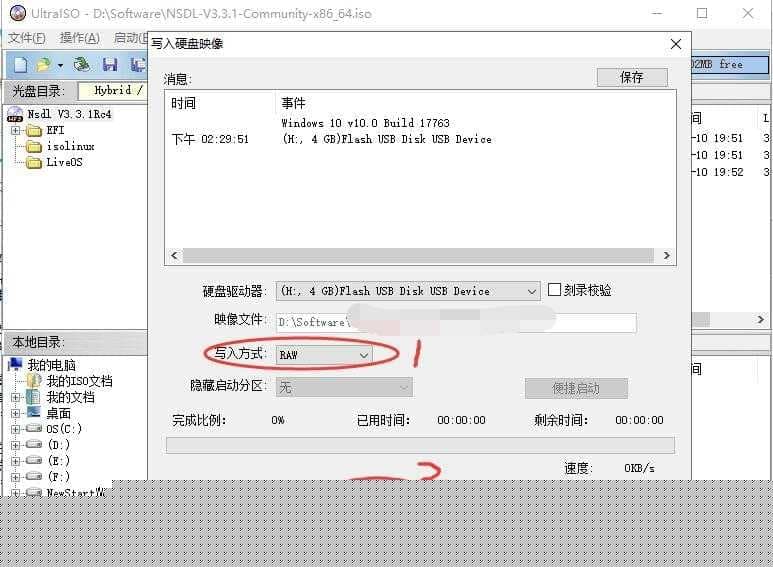
Task: Click the New file toolbar icon
Action: (x=20, y=65)
